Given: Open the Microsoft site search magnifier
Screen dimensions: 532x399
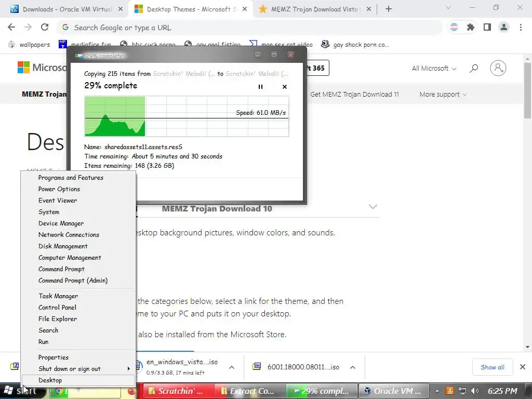Looking at the screenshot, I should coord(474,69).
